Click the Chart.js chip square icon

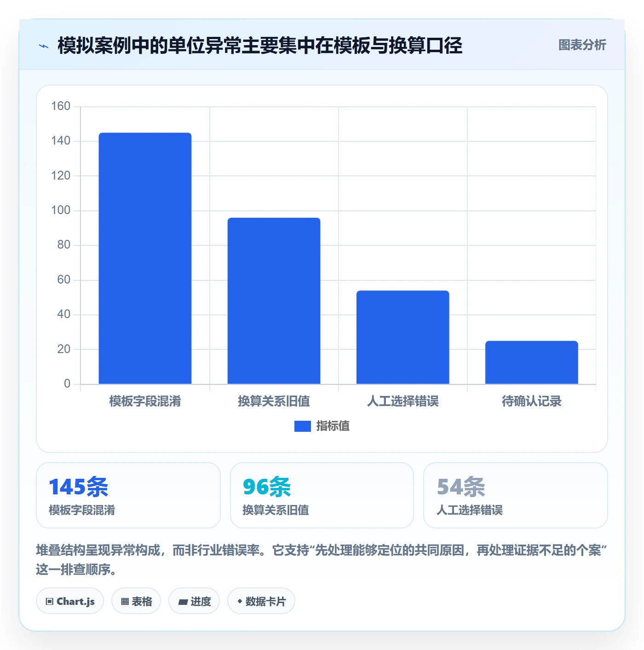pyautogui.click(x=50, y=601)
